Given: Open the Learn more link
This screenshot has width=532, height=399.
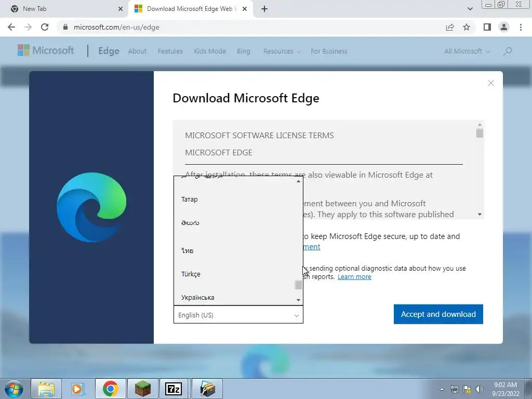Looking at the screenshot, I should tap(354, 276).
